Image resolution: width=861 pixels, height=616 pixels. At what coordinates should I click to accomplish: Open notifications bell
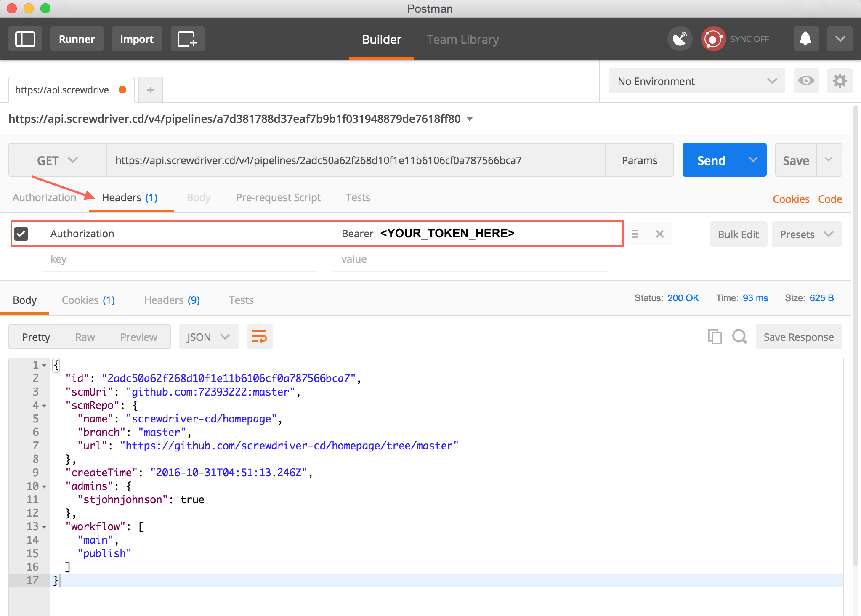pos(805,39)
